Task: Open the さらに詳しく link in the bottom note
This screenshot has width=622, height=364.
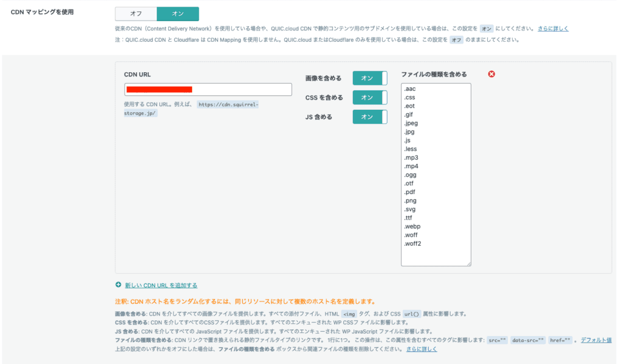Action: 421,349
